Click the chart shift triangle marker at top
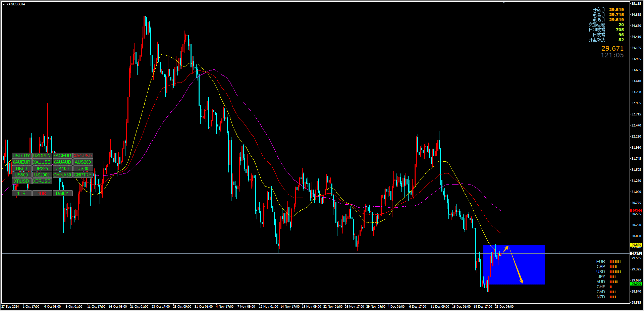This screenshot has height=311, width=644. click(503, 2)
